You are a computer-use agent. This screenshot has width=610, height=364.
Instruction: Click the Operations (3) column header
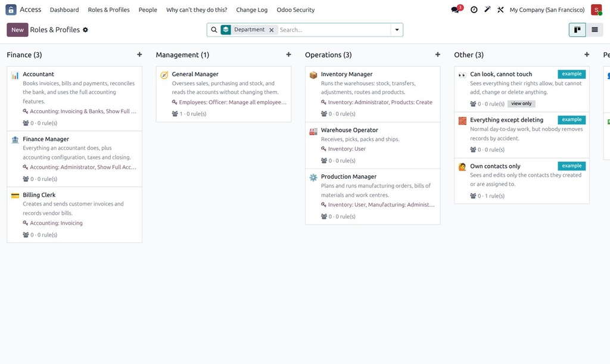pyautogui.click(x=328, y=55)
